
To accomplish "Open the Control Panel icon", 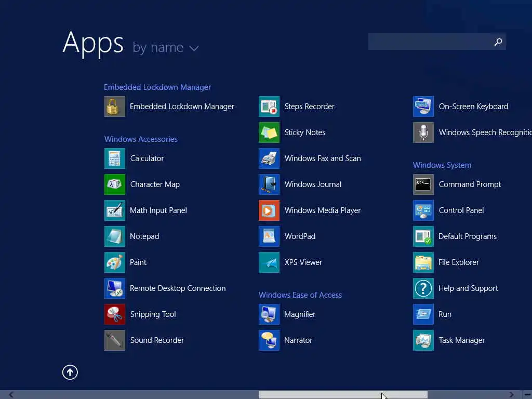I will 423,210.
